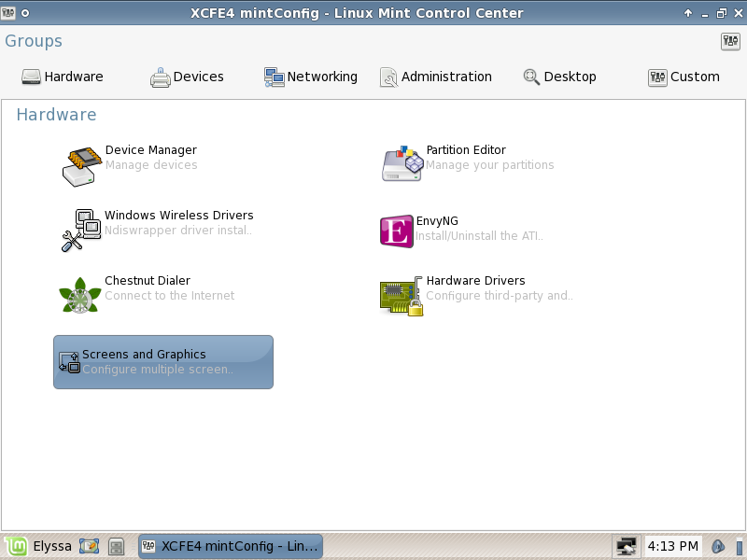The height and width of the screenshot is (560, 747).
Task: Open the file cabinet icon in taskbar
Action: pos(116,546)
